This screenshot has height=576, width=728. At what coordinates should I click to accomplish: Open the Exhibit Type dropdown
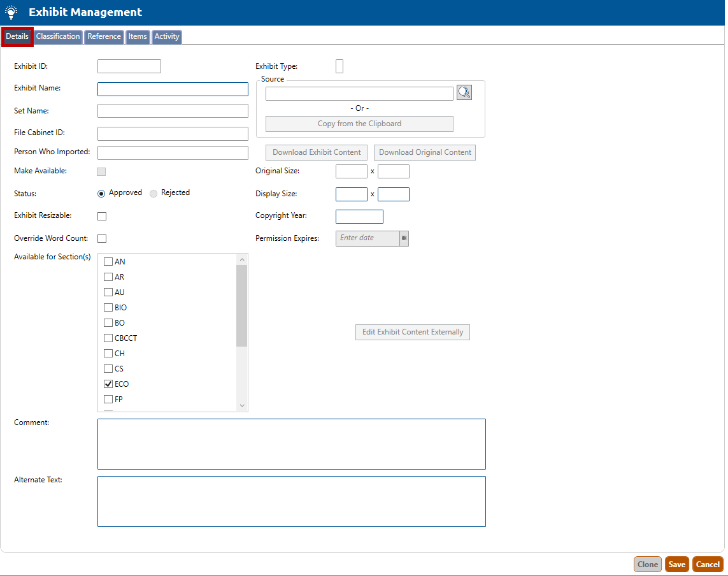tap(339, 66)
